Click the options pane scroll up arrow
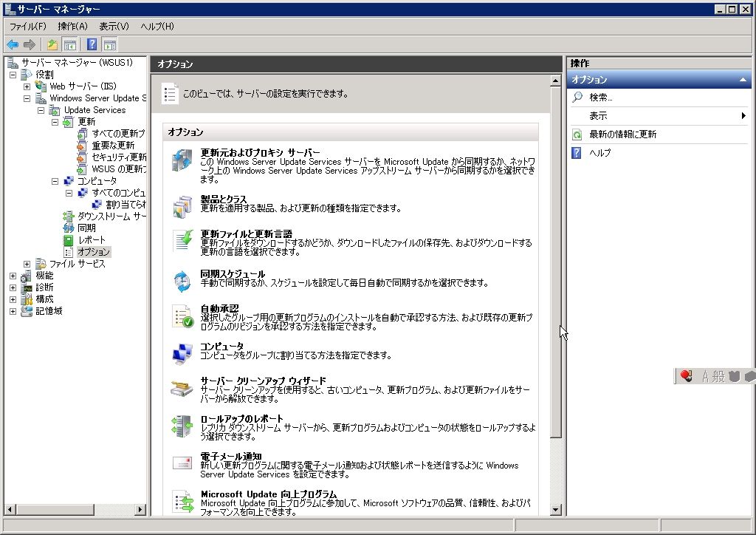Image resolution: width=756 pixels, height=535 pixels. pyautogui.click(x=555, y=81)
